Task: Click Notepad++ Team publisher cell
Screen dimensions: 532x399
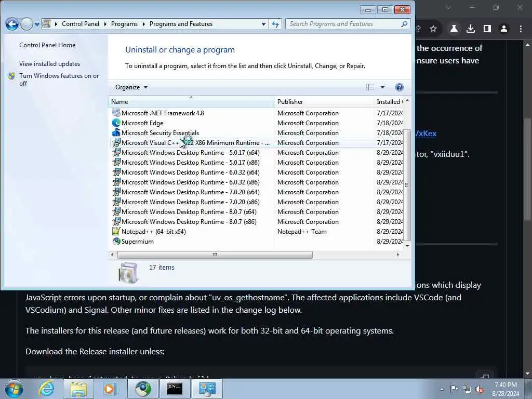Action: click(302, 231)
